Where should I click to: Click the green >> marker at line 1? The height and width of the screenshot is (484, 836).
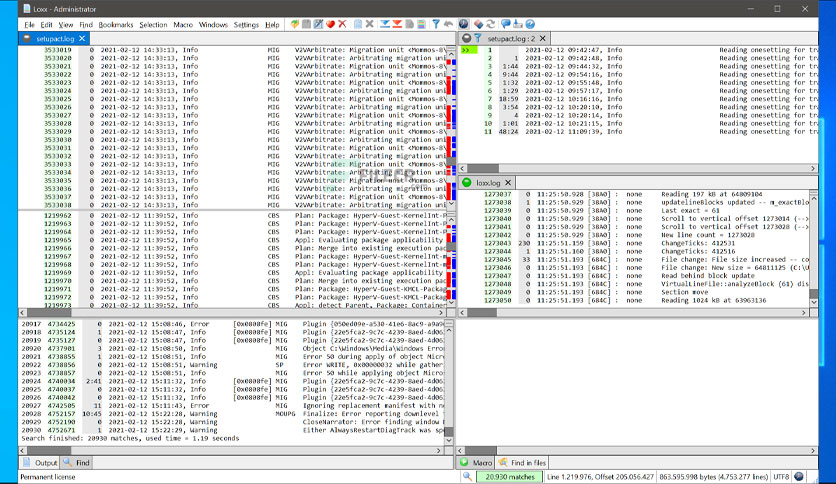point(469,50)
